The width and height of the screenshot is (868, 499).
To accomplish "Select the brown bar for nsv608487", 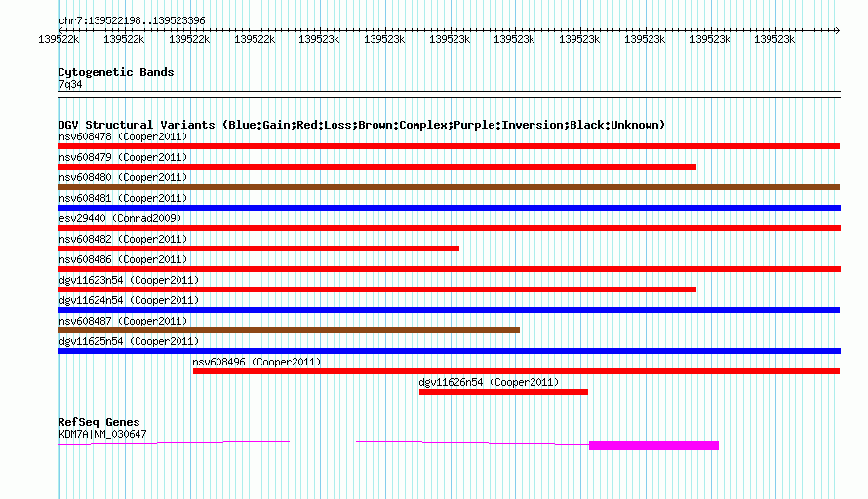I will click(289, 330).
